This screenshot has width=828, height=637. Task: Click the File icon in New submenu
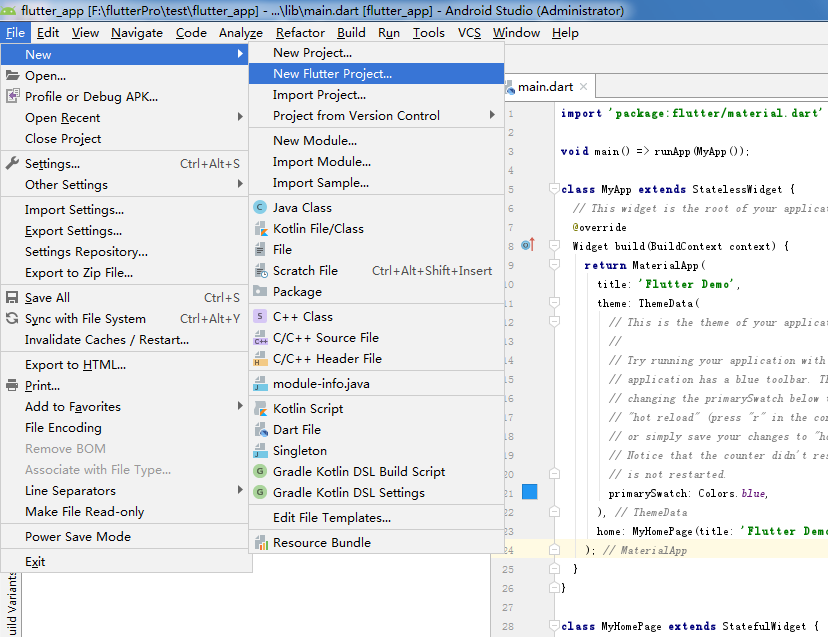260,249
